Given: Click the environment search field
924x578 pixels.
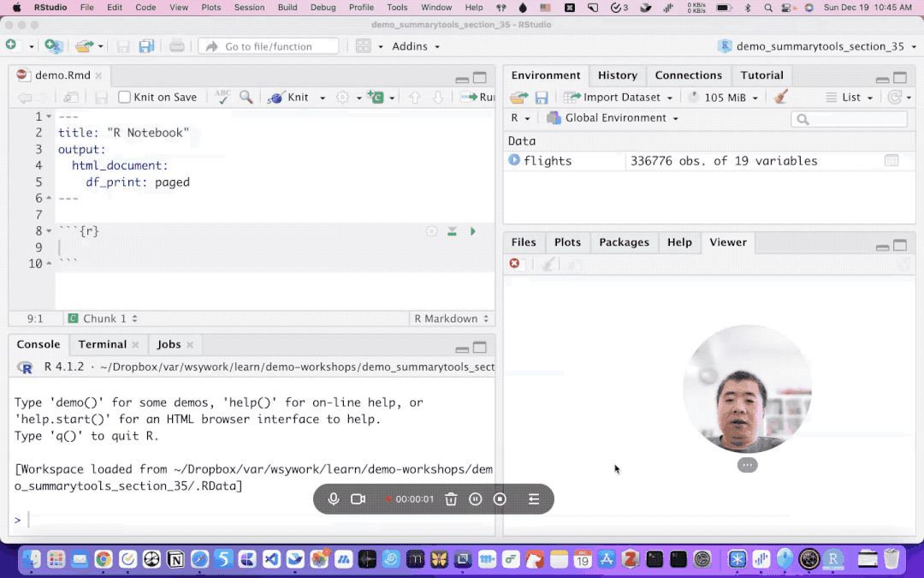Looking at the screenshot, I should pos(849,119).
